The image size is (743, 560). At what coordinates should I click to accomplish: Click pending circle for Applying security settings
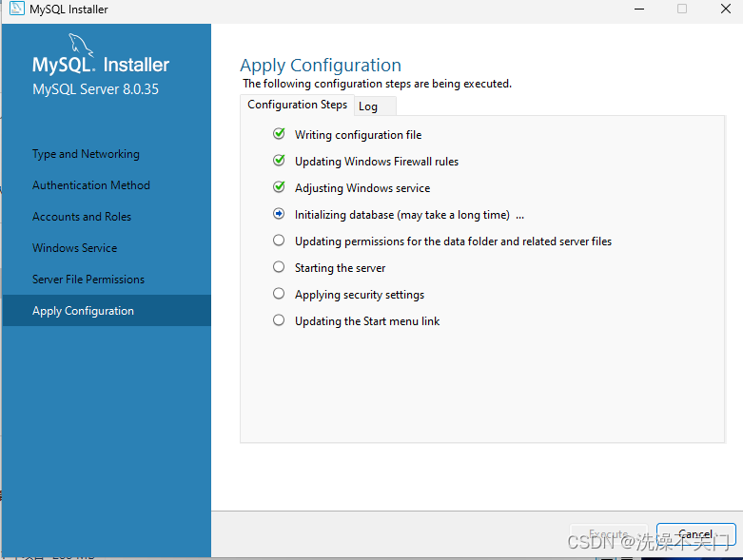point(279,294)
